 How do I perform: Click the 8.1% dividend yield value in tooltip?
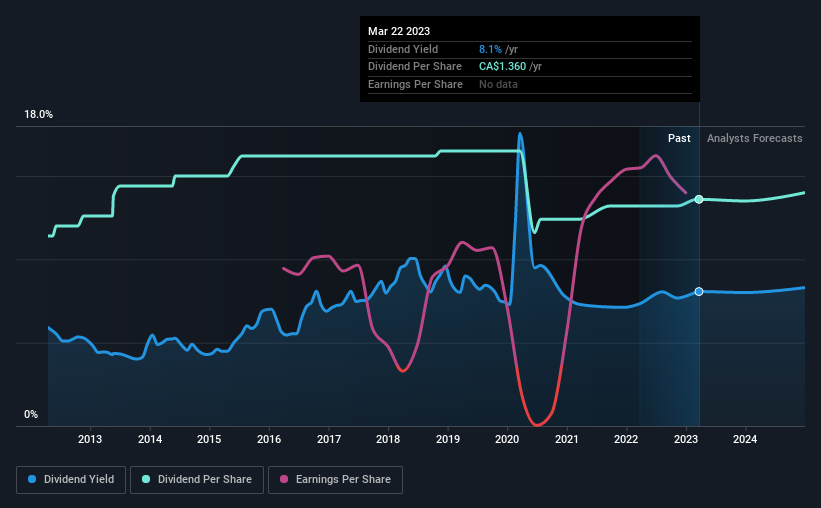[x=490, y=49]
